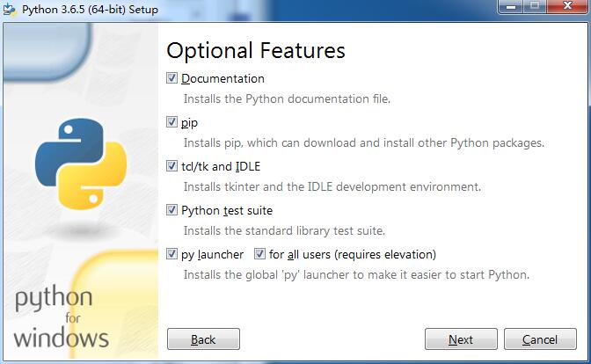This screenshot has width=591, height=364.
Task: Toggle the py launcher checkbox
Action: pos(171,254)
